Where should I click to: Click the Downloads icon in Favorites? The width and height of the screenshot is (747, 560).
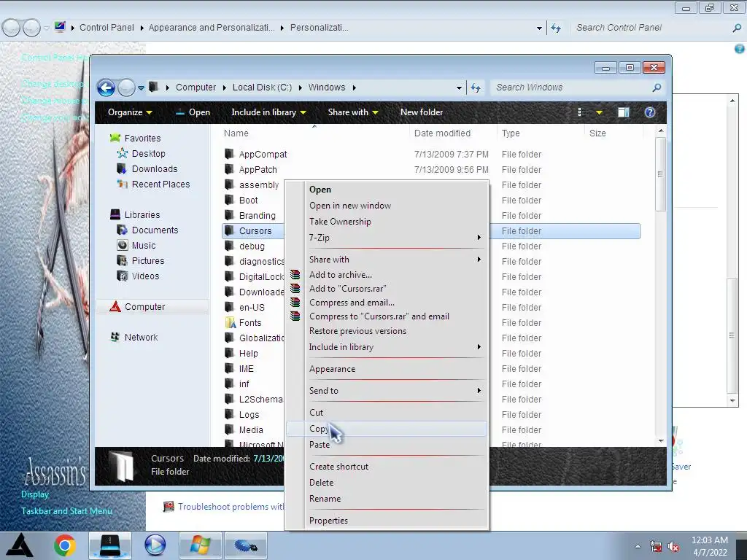122,168
